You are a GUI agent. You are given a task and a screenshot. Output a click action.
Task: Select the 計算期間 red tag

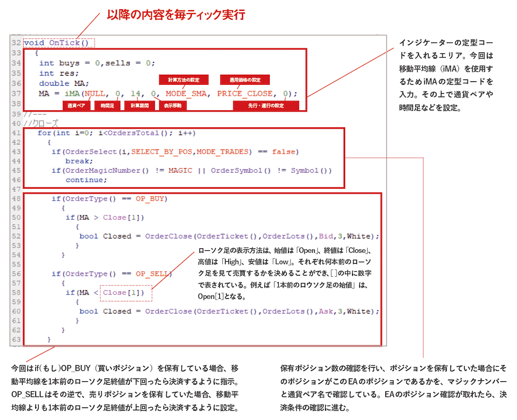[139, 106]
